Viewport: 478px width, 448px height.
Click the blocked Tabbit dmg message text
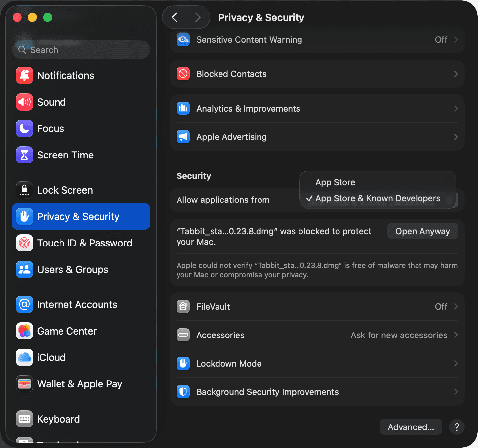click(274, 237)
